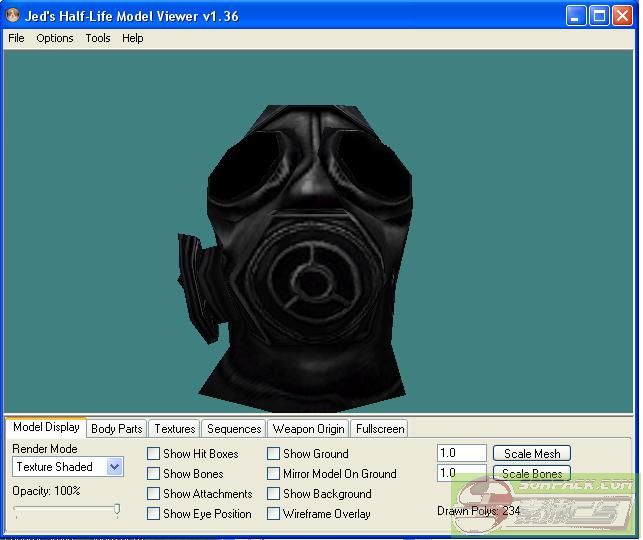Maximize the Model Viewer window
Screen dimensions: 643x540
point(599,15)
